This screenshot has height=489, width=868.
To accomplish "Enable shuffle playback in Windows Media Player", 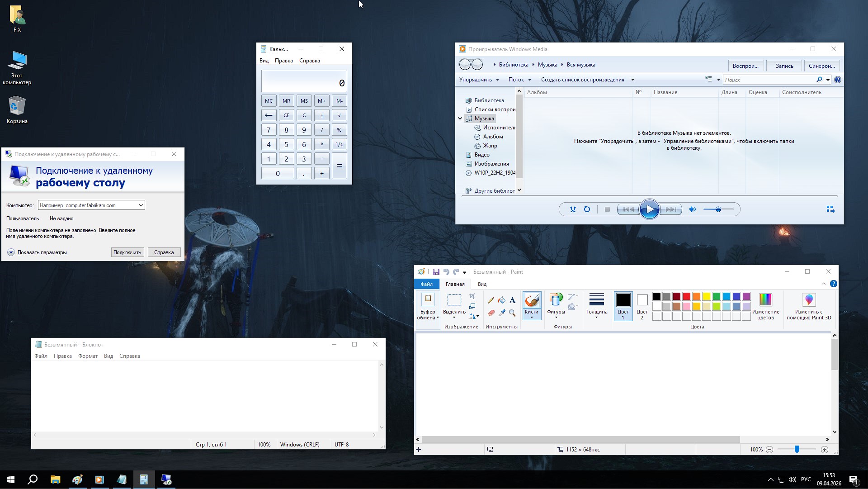I will click(x=573, y=209).
